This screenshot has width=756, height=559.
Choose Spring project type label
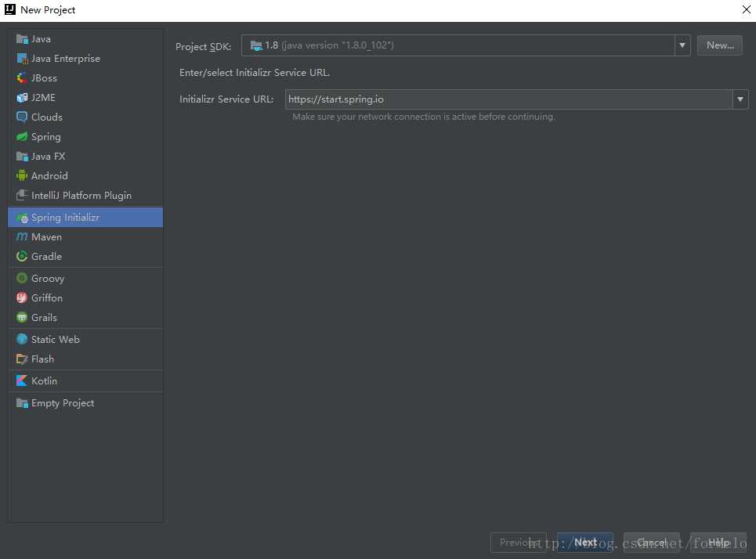click(46, 137)
